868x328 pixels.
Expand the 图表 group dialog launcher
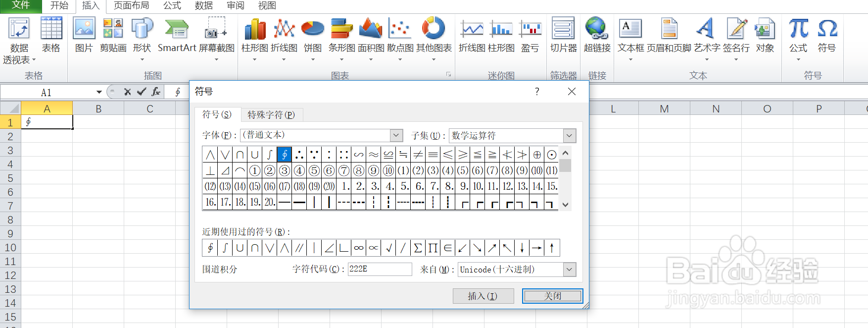(x=449, y=75)
